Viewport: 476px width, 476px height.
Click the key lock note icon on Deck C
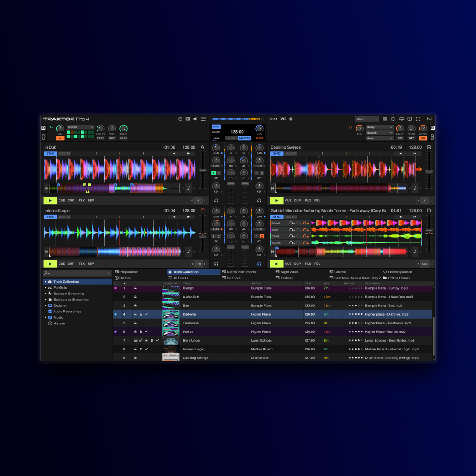(x=189, y=251)
